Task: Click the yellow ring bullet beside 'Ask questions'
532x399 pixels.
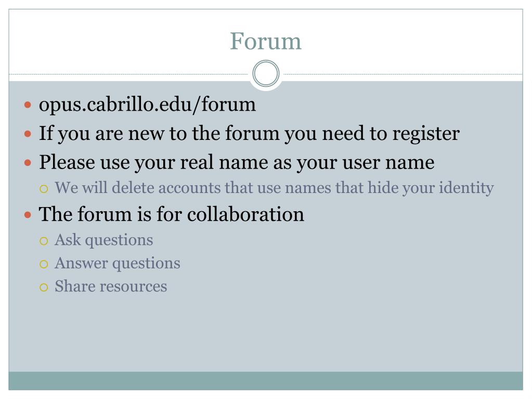Action: click(44, 241)
